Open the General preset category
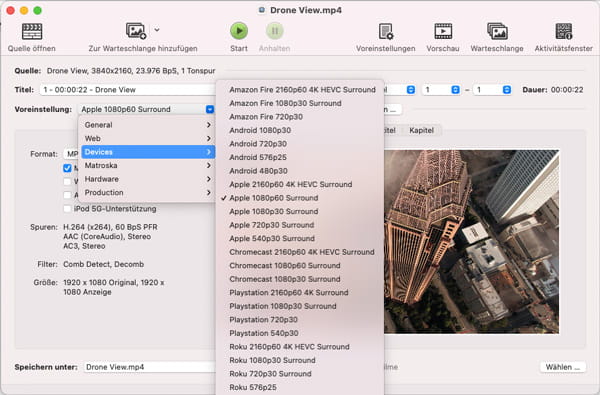The image size is (600, 395). pyautogui.click(x=148, y=125)
